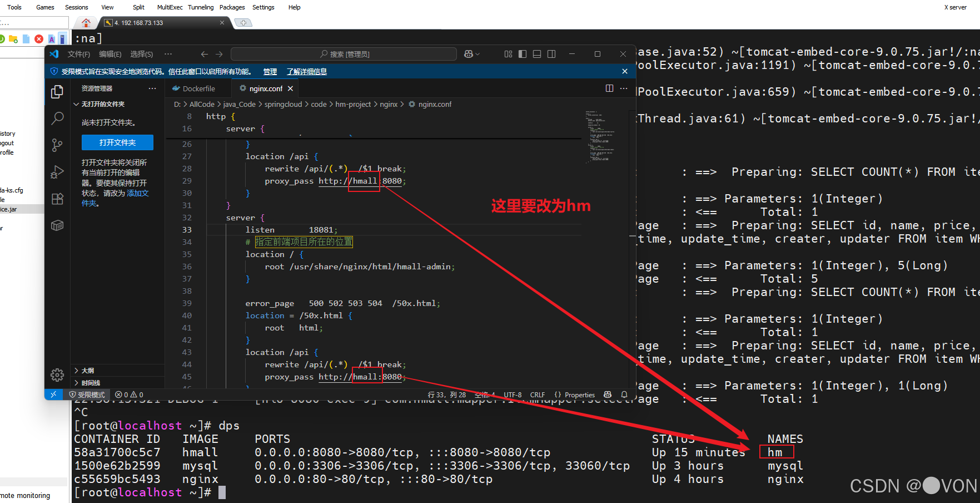980x503 pixels.
Task: Split the editor to the right
Action: tap(609, 88)
